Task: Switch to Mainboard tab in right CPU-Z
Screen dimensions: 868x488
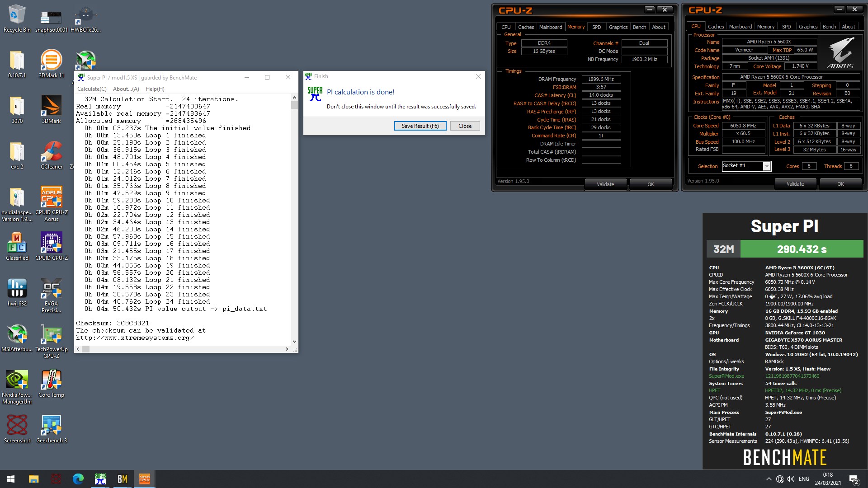Action: [x=741, y=27]
